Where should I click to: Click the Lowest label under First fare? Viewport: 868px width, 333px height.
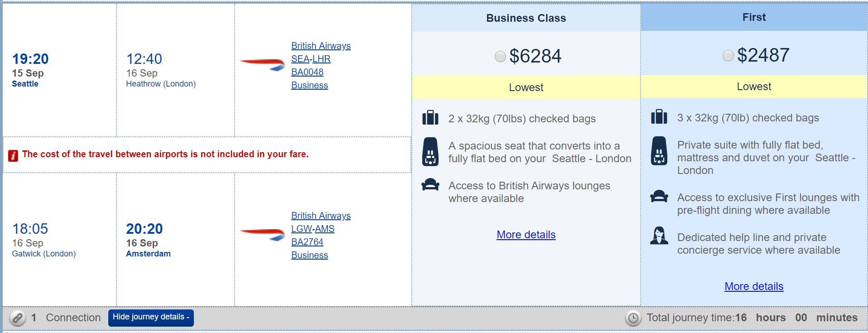[x=754, y=87]
